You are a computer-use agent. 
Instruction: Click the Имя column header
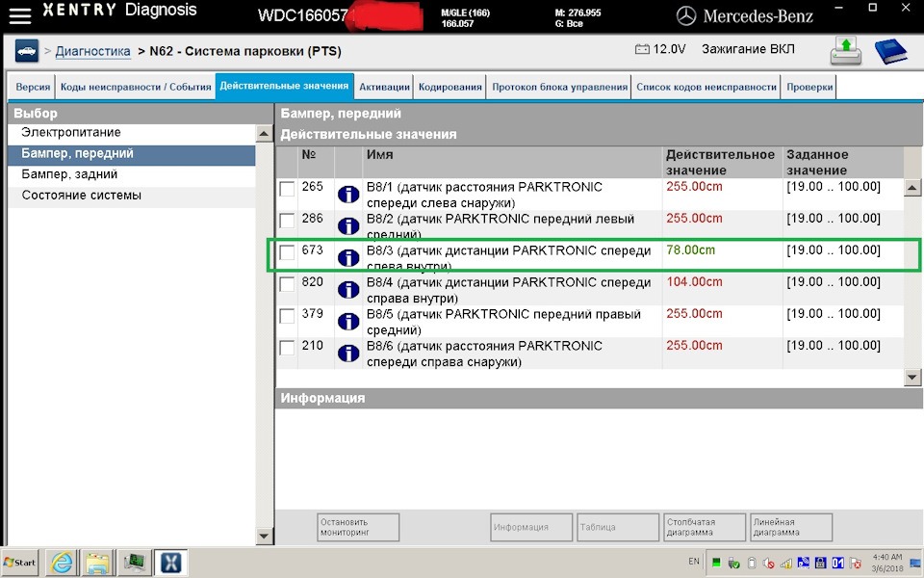click(x=511, y=162)
